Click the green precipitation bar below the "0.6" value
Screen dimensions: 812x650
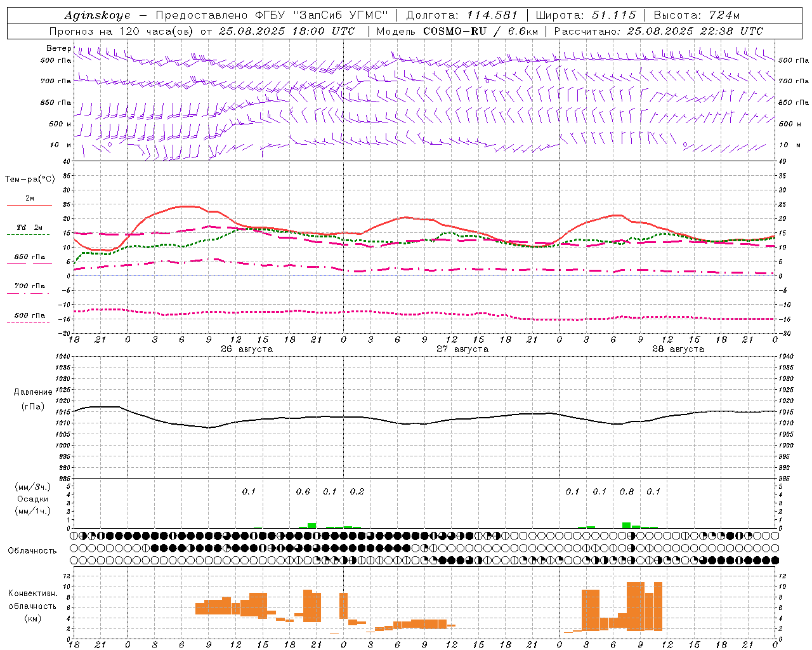tap(311, 526)
